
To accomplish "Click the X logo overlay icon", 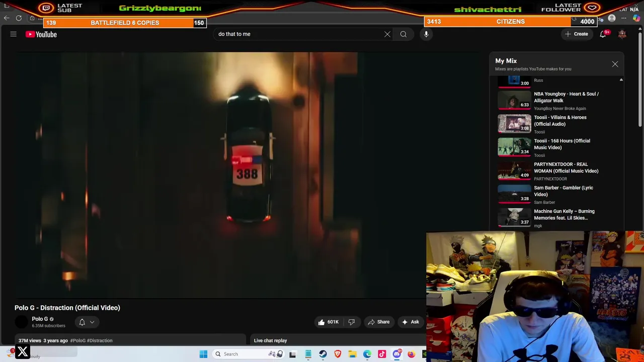I will 23,352.
